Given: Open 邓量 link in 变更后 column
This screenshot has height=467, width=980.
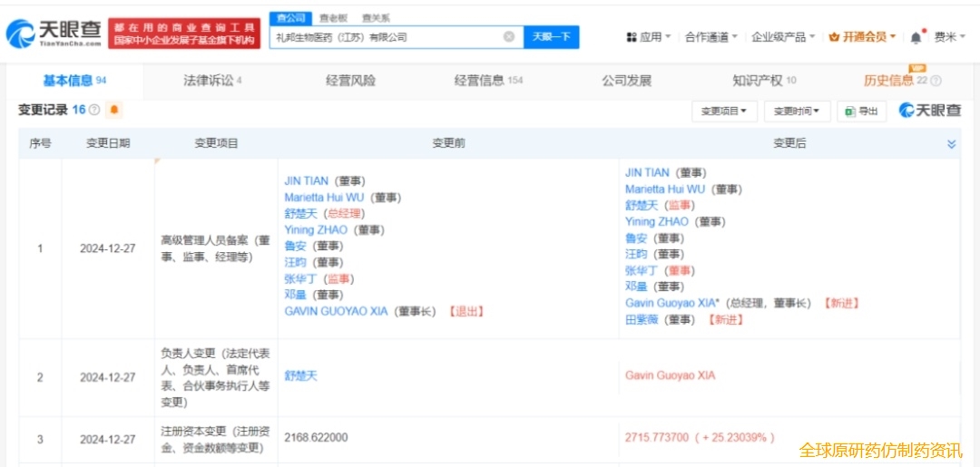Looking at the screenshot, I should (x=636, y=287).
